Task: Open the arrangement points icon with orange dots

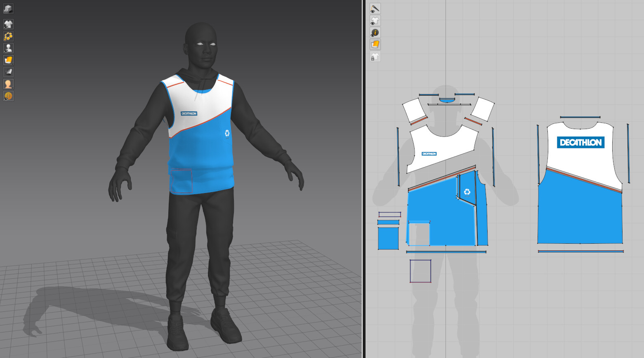Action: coord(8,36)
